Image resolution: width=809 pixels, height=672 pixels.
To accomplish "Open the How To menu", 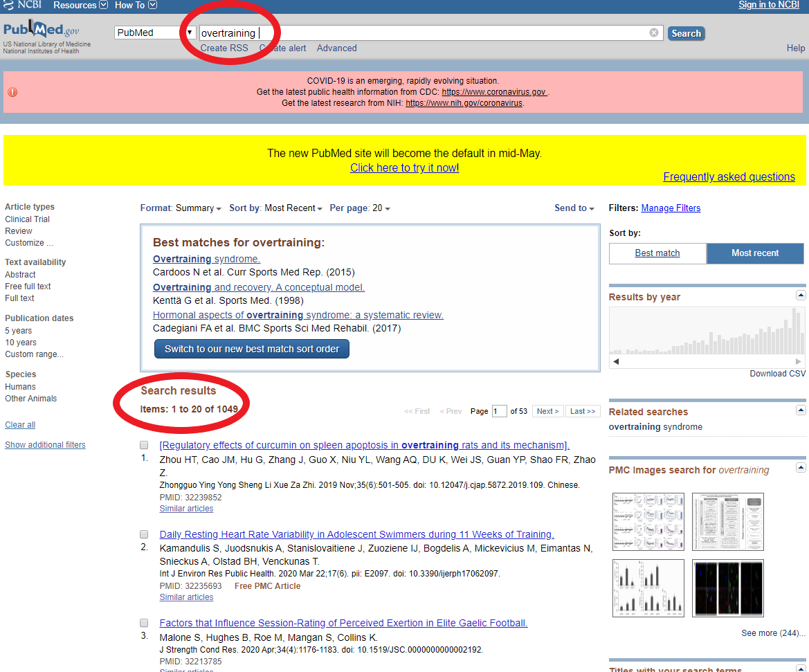I will [x=136, y=5].
